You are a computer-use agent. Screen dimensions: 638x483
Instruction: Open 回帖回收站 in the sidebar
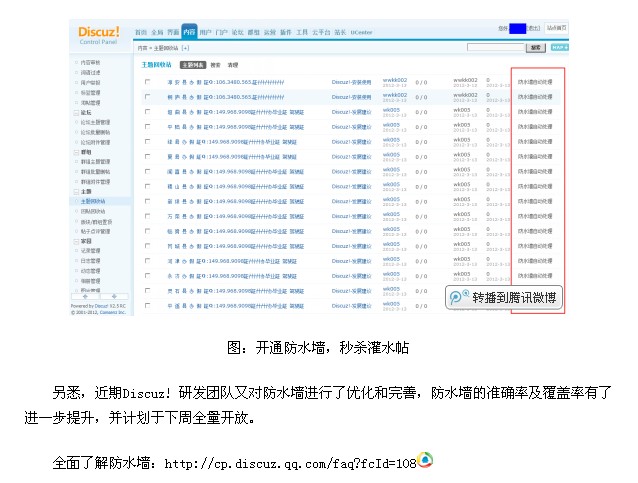[93, 212]
